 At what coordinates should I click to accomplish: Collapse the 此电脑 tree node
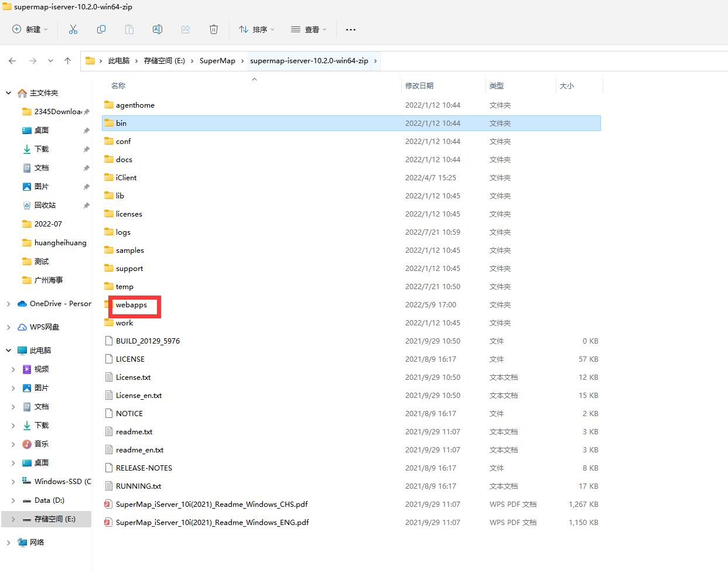(8, 351)
